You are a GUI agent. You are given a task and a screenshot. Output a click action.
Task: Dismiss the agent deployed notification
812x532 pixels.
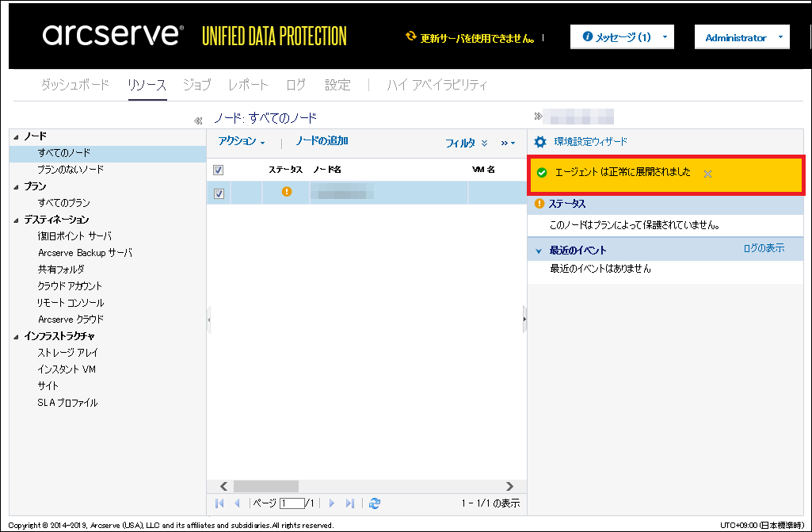coord(707,174)
